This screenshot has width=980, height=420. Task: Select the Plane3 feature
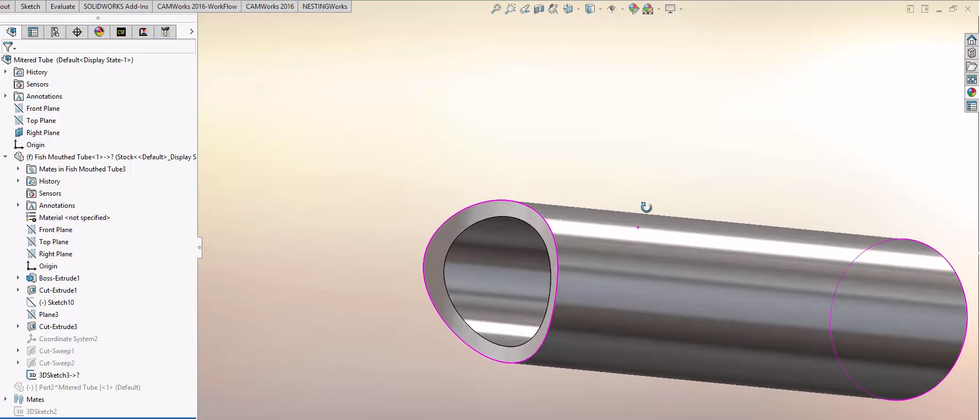[49, 315]
